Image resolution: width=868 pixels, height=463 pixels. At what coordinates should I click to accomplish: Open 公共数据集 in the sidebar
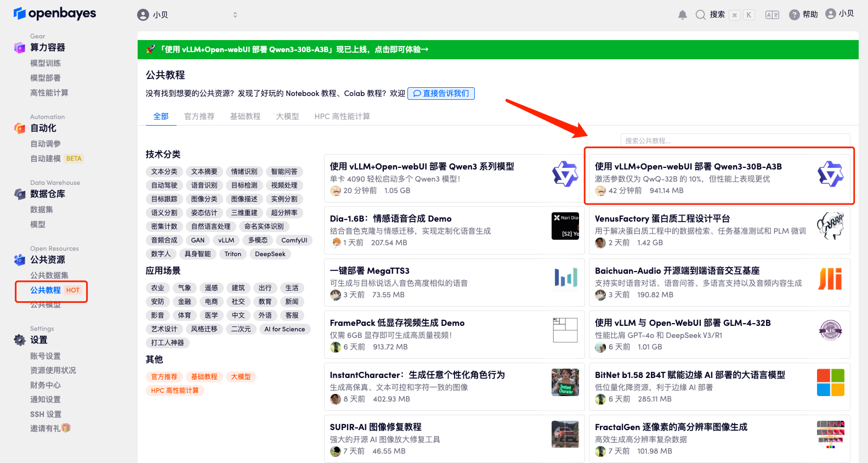49,275
